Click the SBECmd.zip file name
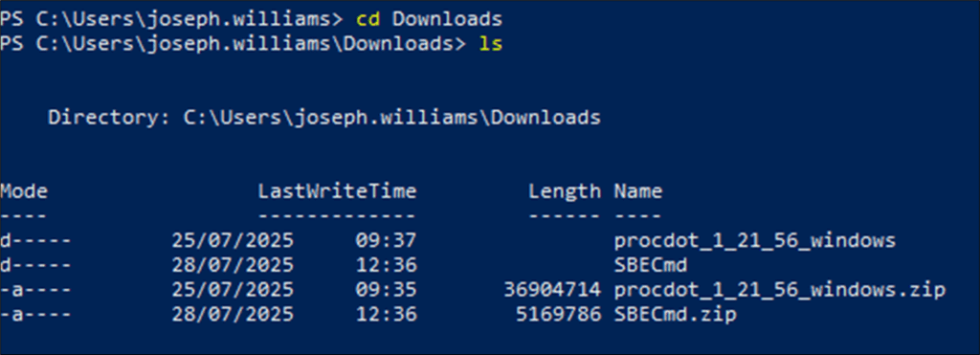980x355 pixels. (x=675, y=315)
